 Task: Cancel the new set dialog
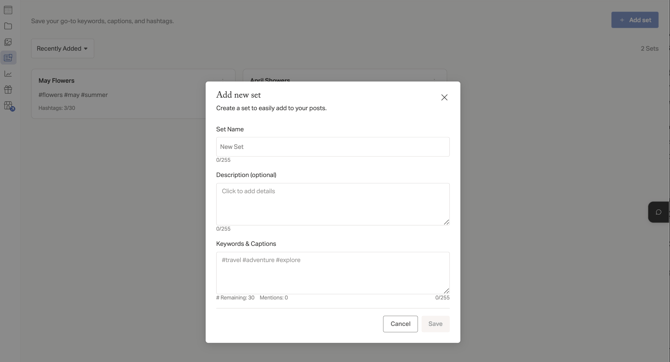(400, 324)
